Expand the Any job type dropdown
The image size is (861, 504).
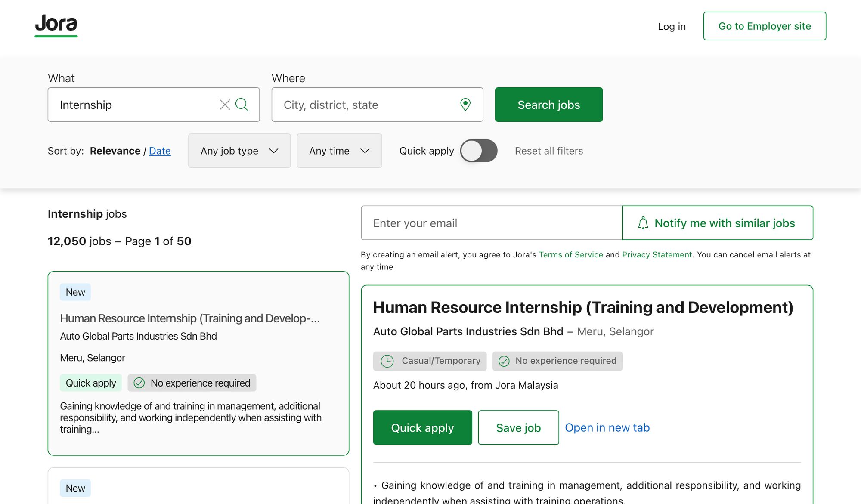pos(239,151)
